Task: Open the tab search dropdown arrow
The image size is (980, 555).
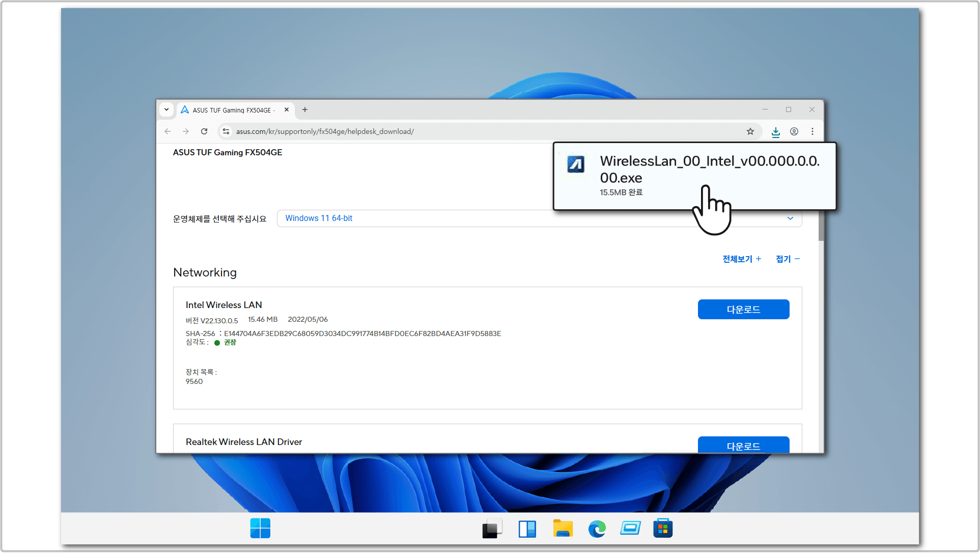Action: [166, 109]
